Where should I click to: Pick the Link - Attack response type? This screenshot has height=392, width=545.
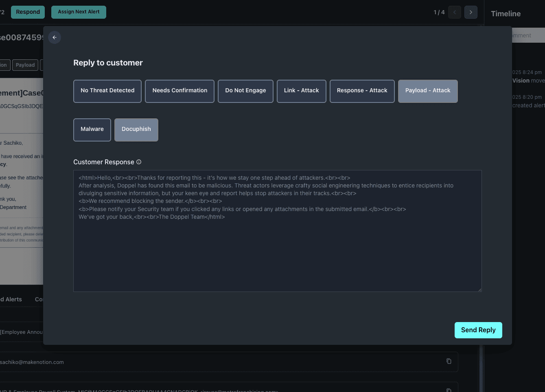pyautogui.click(x=301, y=91)
